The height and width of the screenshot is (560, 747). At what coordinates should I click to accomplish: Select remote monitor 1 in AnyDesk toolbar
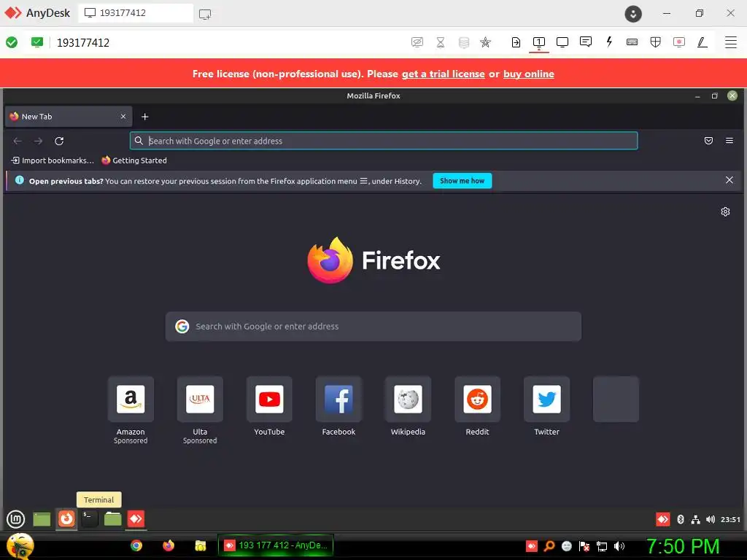click(539, 42)
